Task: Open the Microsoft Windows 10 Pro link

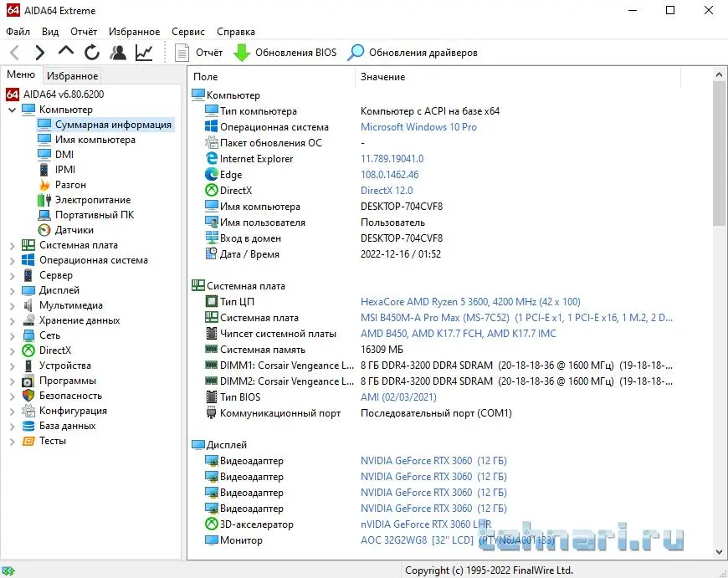Action: pos(418,127)
